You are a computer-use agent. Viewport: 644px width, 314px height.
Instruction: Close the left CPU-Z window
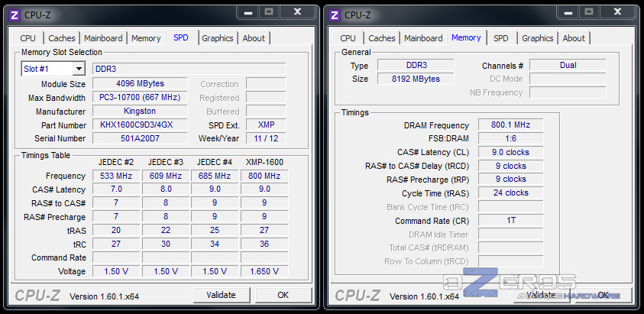(x=297, y=12)
